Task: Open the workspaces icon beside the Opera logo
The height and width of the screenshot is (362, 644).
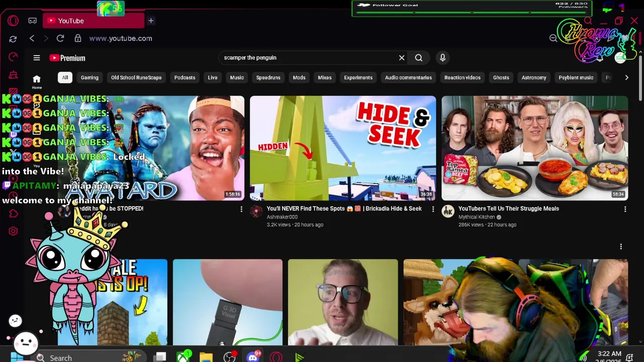Action: point(32,21)
